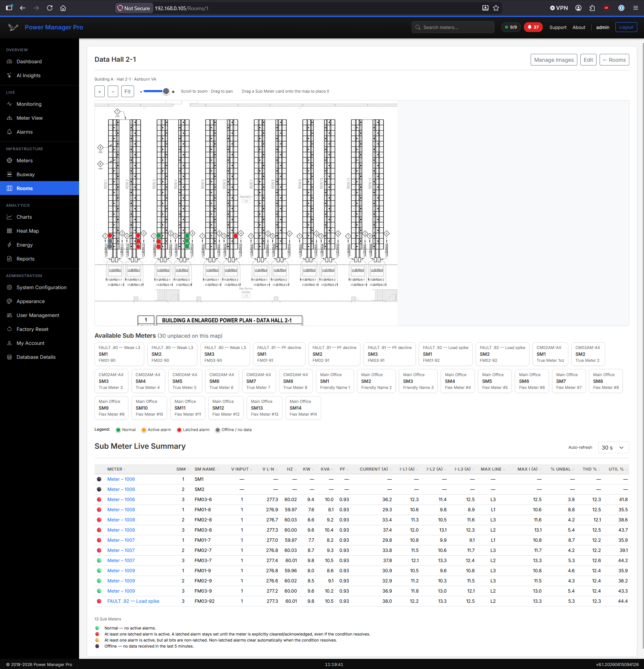This screenshot has height=669, width=644.
Task: Zoom in with the plus button
Action: tap(99, 91)
